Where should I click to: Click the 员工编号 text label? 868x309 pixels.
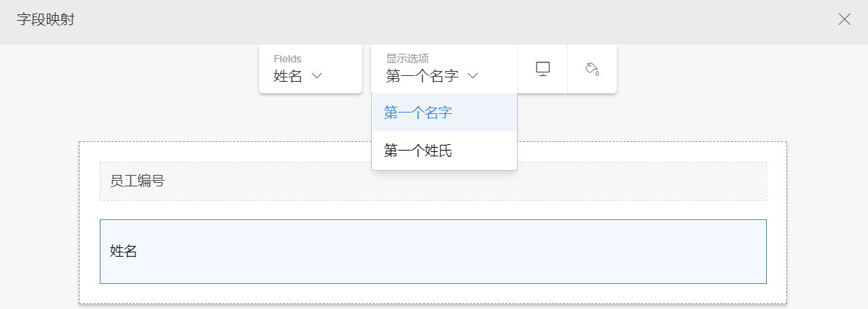[136, 181]
